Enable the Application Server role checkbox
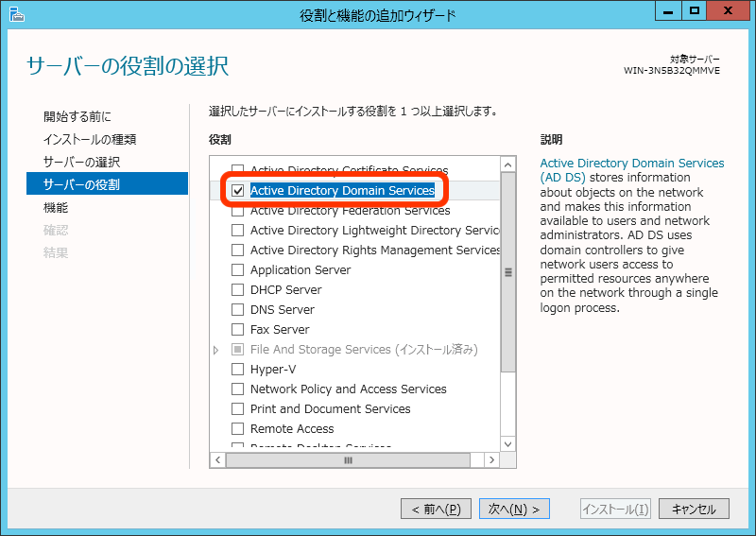Screen dimensions: 756x536 click(x=238, y=269)
